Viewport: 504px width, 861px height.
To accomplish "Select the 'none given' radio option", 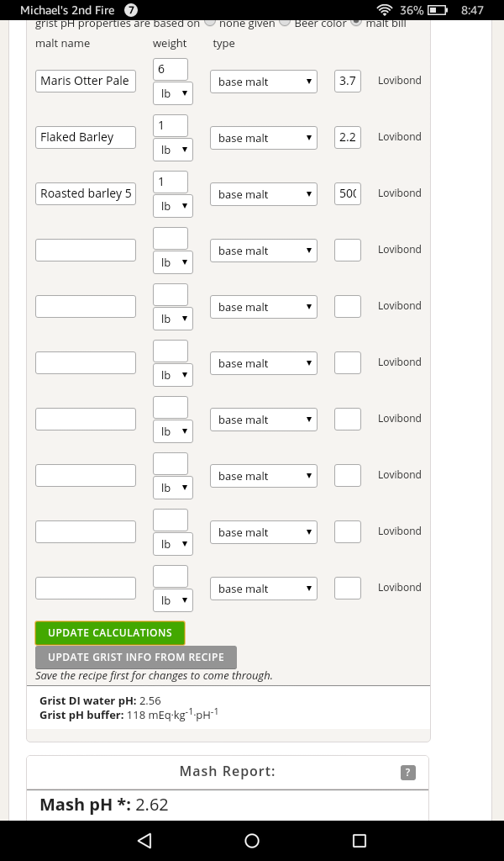I will [x=210, y=22].
